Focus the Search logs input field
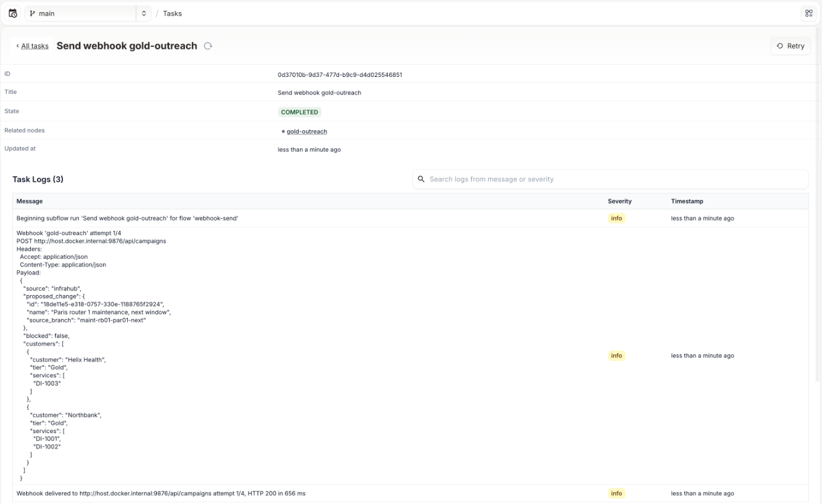Image resolution: width=822 pixels, height=504 pixels. [x=610, y=179]
